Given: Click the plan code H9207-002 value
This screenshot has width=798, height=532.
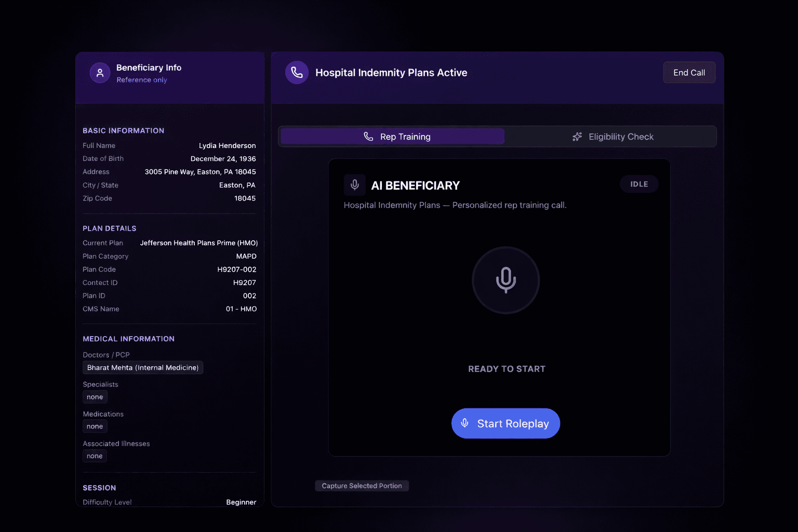Looking at the screenshot, I should click(237, 270).
